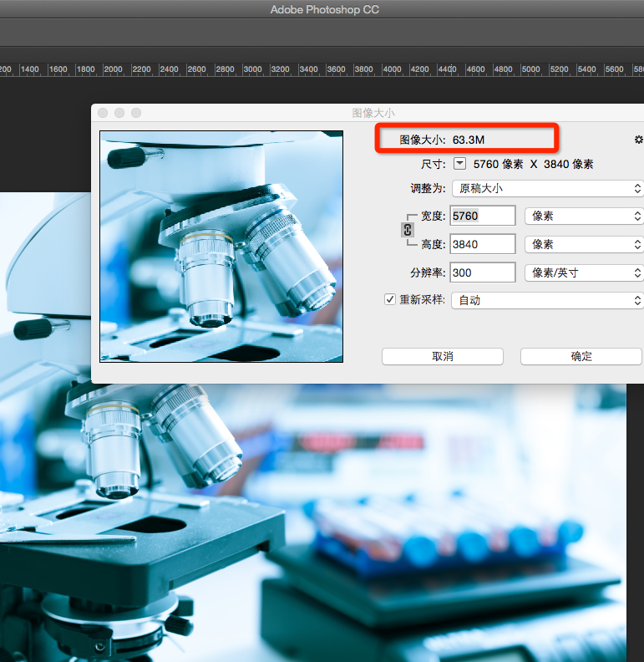
Task: Click the 分辨率 field showing 300
Action: (x=483, y=272)
